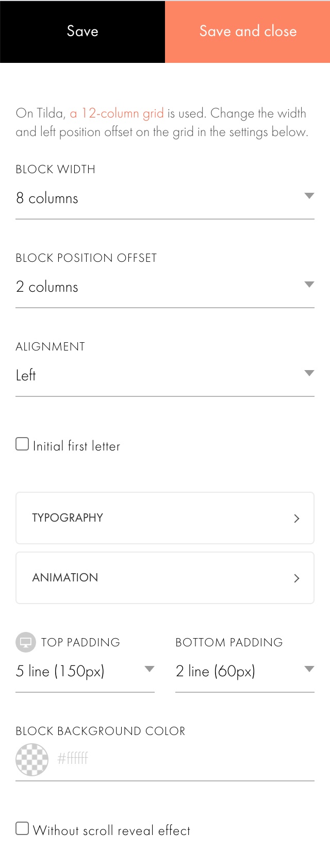The width and height of the screenshot is (330, 868).
Task: Click the Bottom Padding dropdown arrow
Action: 309,669
